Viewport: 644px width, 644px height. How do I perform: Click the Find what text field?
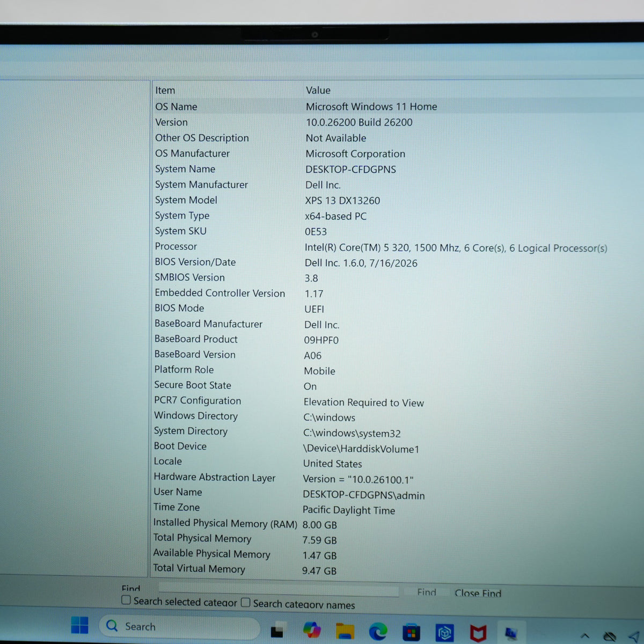click(x=279, y=589)
